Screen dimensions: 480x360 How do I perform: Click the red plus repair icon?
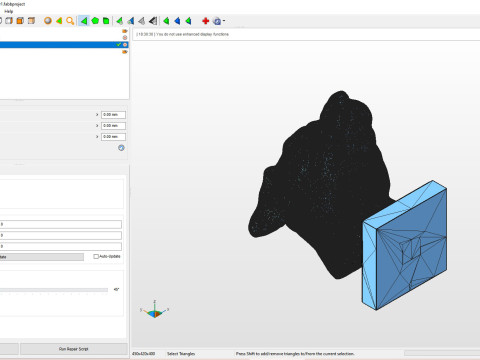click(206, 21)
